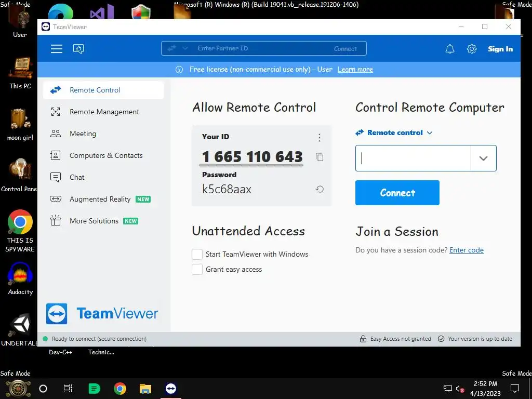Check Grant easy access

[197, 270]
